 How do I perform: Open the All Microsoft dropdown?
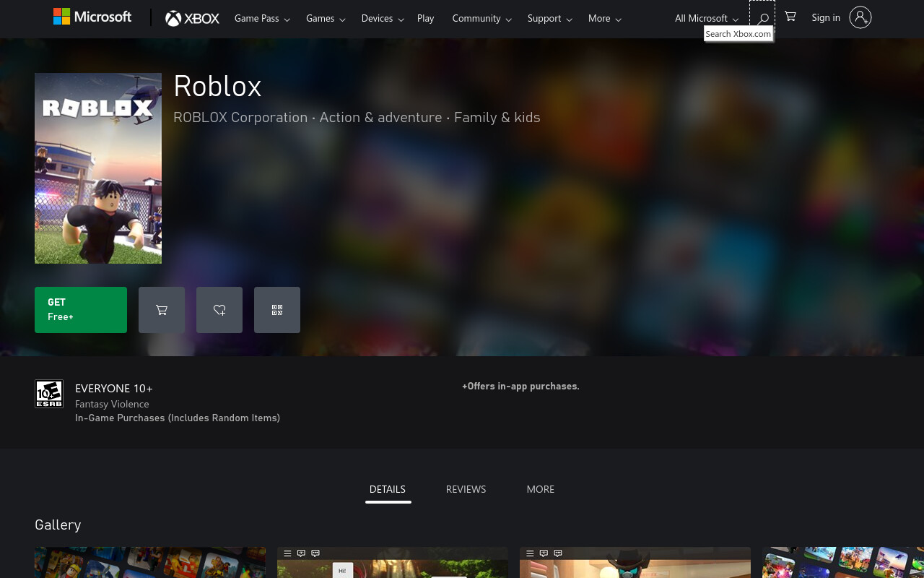706,18
